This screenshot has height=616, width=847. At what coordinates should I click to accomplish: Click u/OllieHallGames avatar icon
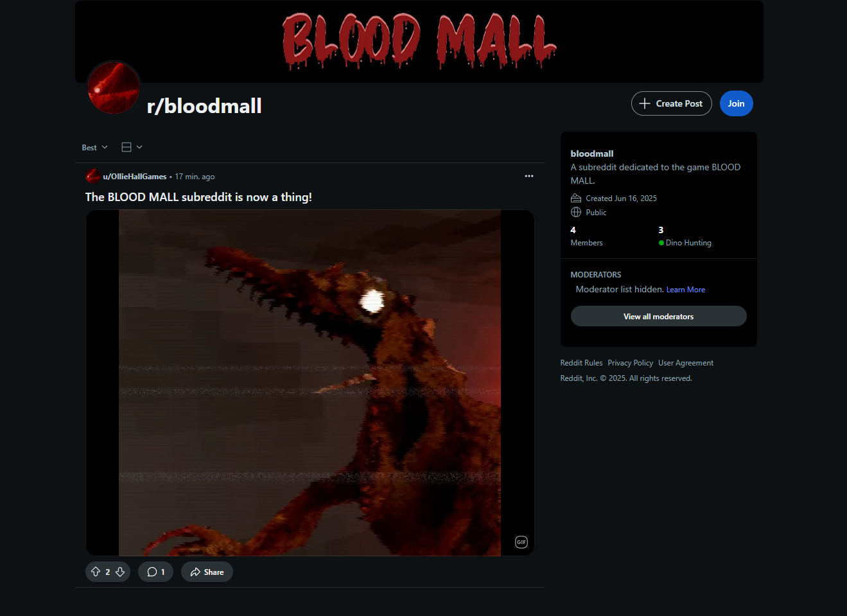point(92,176)
